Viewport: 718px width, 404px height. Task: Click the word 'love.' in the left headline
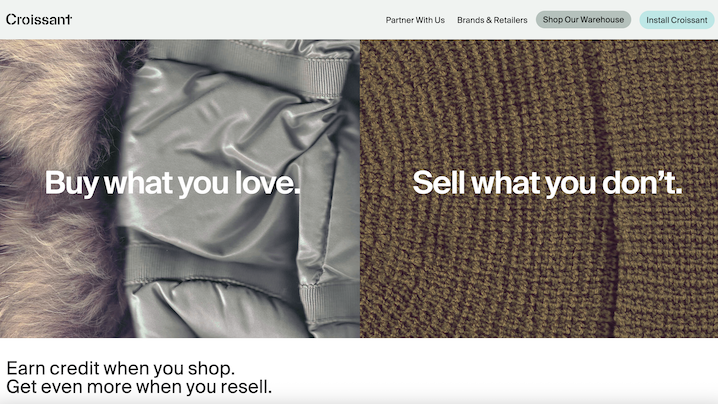point(267,182)
